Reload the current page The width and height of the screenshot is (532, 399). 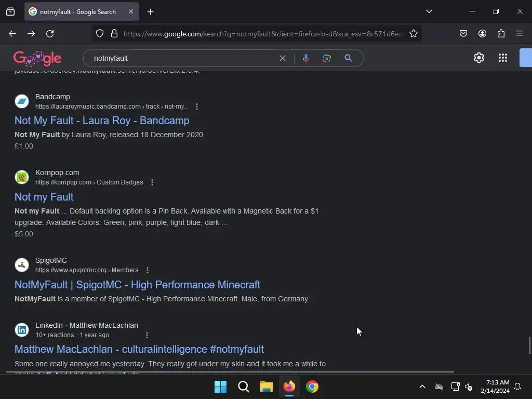50,34
